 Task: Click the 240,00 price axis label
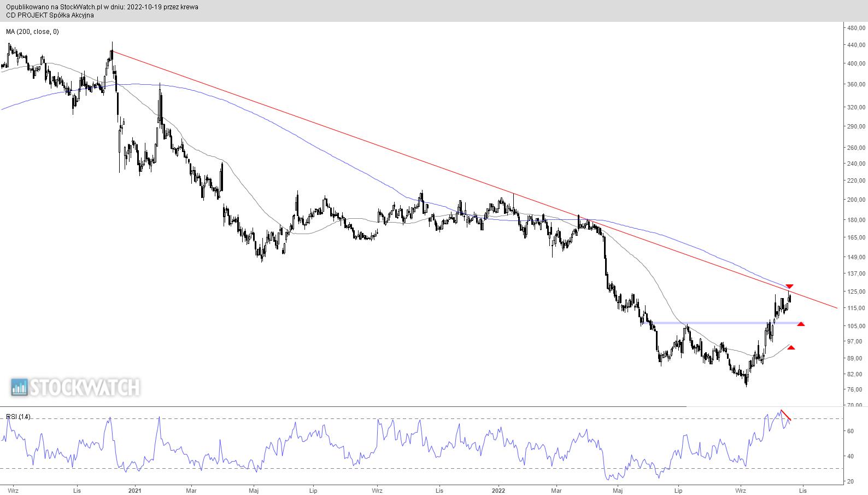[857, 164]
